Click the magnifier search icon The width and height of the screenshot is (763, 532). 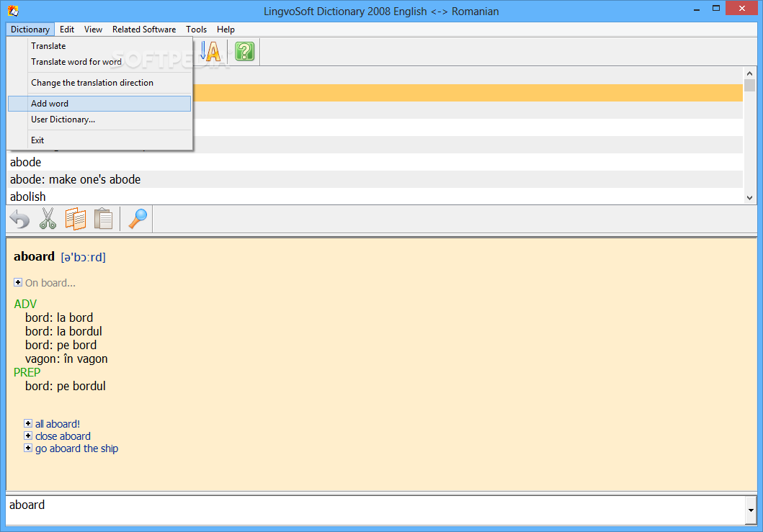click(137, 219)
